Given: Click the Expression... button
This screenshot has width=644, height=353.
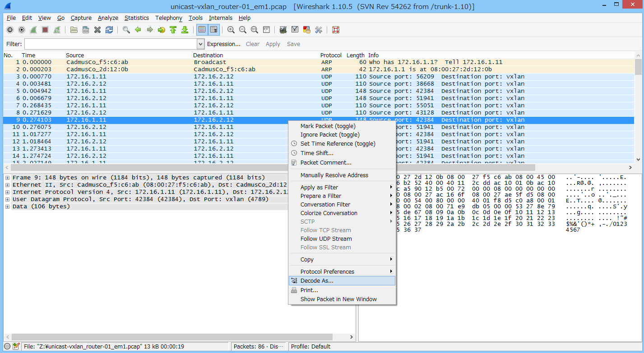Looking at the screenshot, I should pos(223,44).
